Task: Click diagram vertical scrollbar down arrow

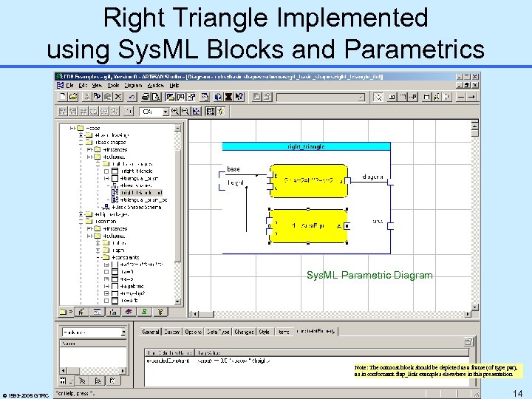Action: (x=474, y=307)
